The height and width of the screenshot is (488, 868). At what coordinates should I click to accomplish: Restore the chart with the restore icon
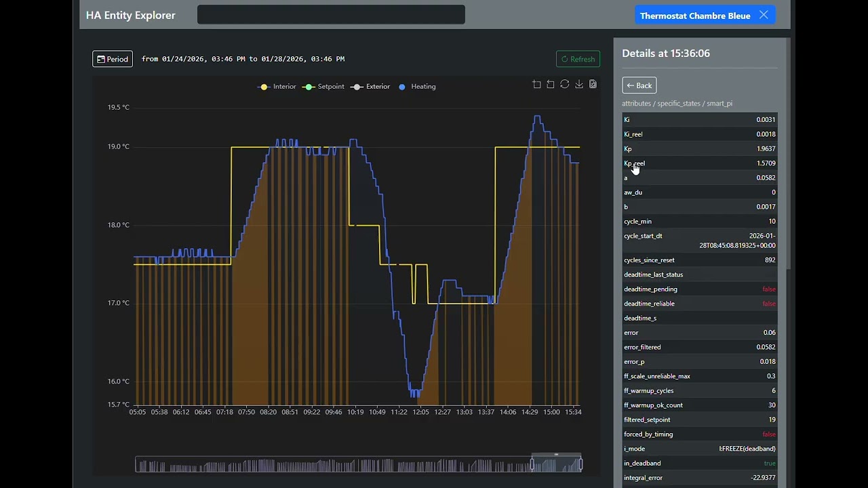[564, 84]
